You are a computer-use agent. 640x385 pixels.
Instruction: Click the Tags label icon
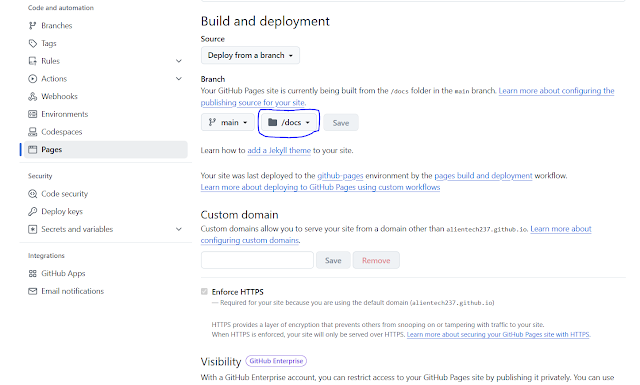[x=32, y=43]
